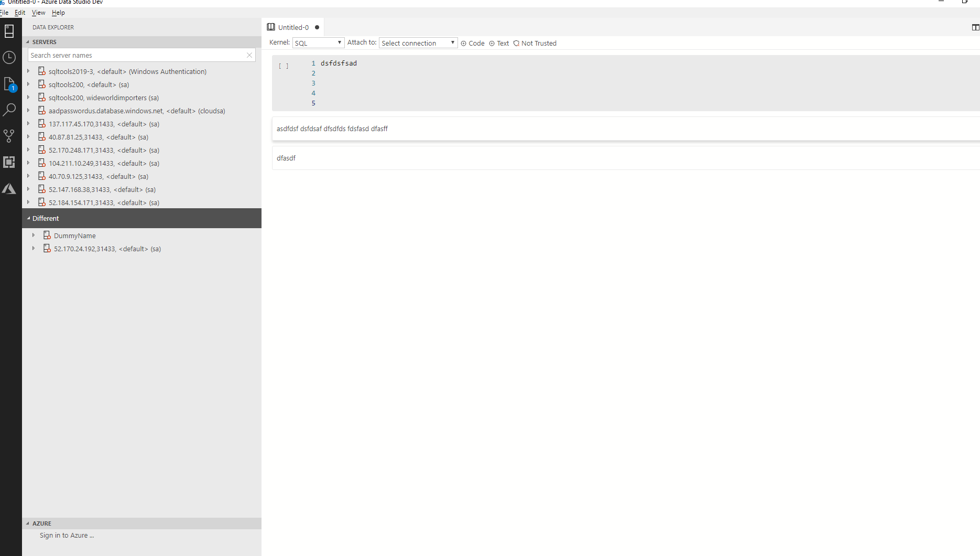Click the Sign in to Azure link
980x556 pixels.
(67, 535)
